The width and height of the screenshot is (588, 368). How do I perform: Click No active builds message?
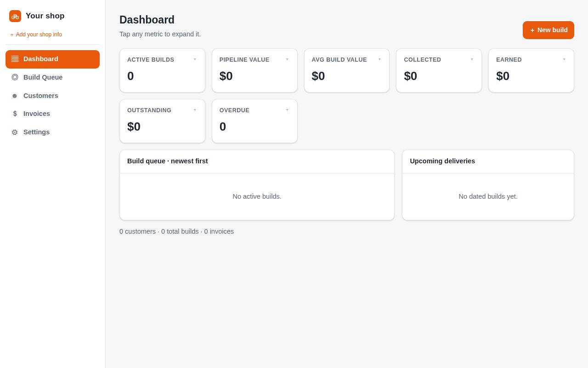click(x=257, y=196)
